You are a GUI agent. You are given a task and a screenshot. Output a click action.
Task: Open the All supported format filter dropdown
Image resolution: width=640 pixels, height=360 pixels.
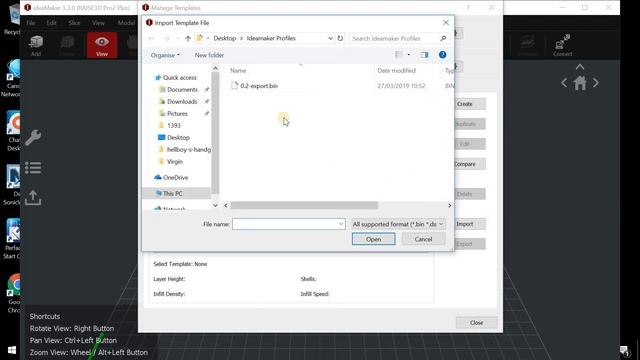tap(398, 224)
